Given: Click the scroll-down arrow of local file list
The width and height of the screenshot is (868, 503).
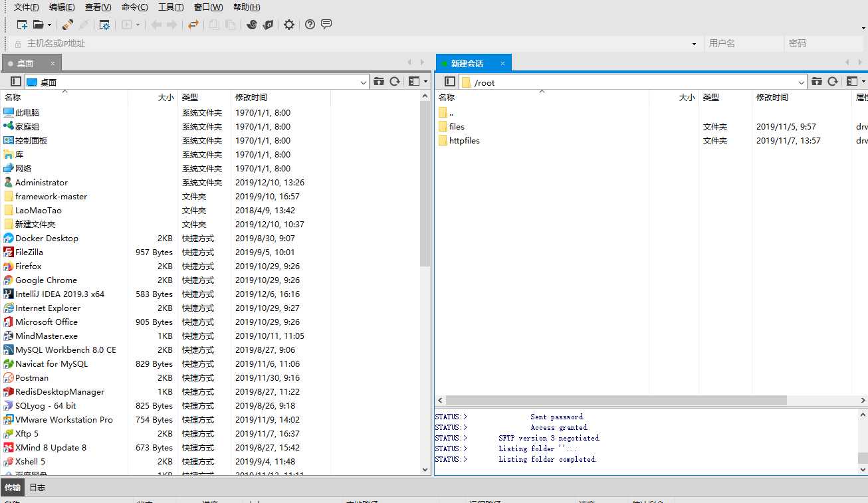Looking at the screenshot, I should [x=425, y=469].
